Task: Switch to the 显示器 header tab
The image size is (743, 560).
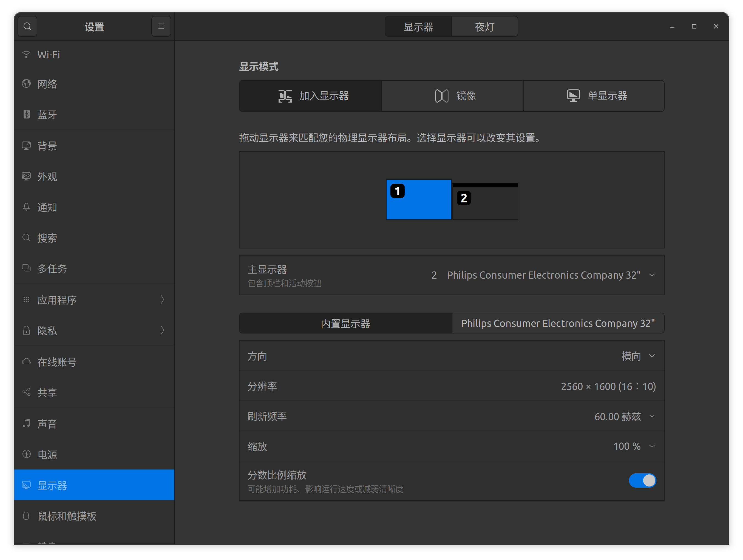Action: [418, 27]
